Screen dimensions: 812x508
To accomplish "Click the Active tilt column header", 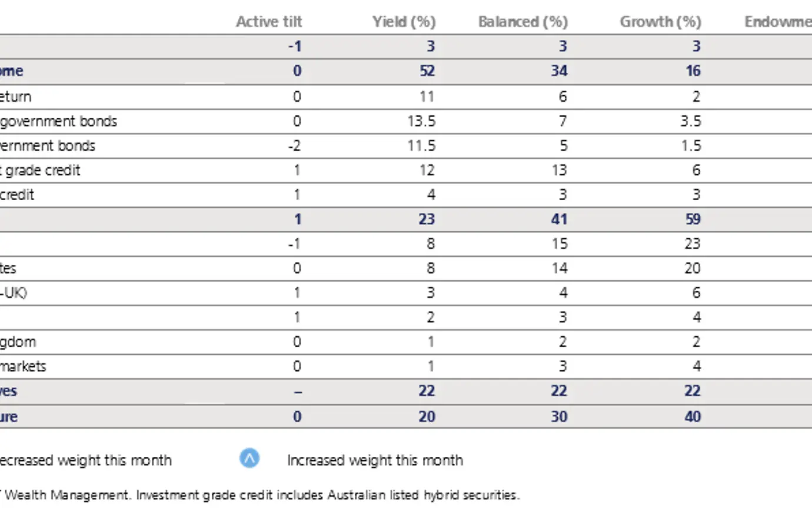I will 269,22.
